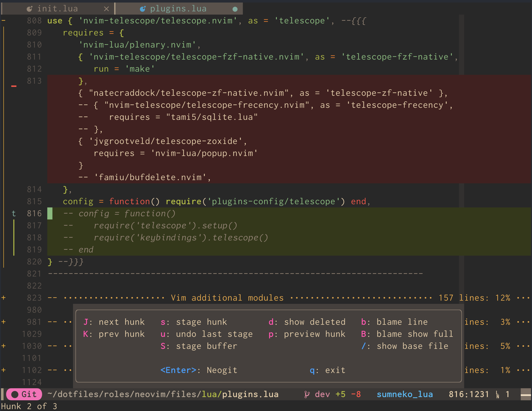Select 'p: preview hunk' option
The image size is (532, 411).
pos(307,334)
